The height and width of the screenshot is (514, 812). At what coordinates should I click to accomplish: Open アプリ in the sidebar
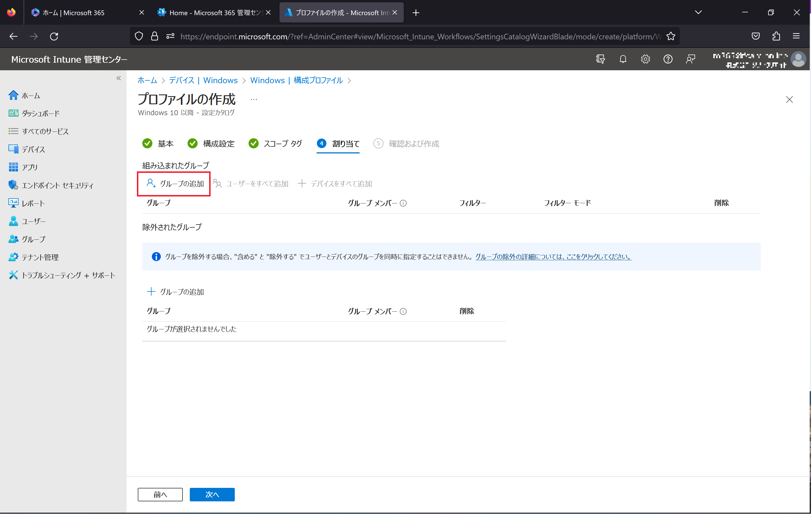[23, 167]
